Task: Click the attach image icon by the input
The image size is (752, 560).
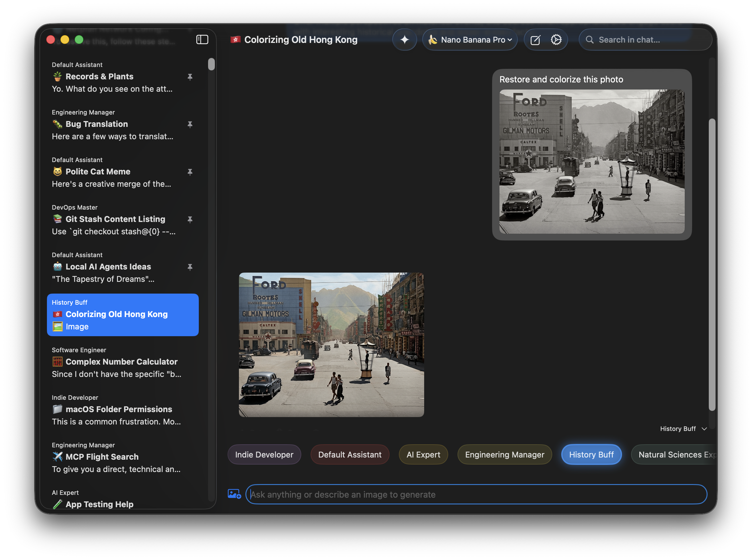Action: pos(234,494)
